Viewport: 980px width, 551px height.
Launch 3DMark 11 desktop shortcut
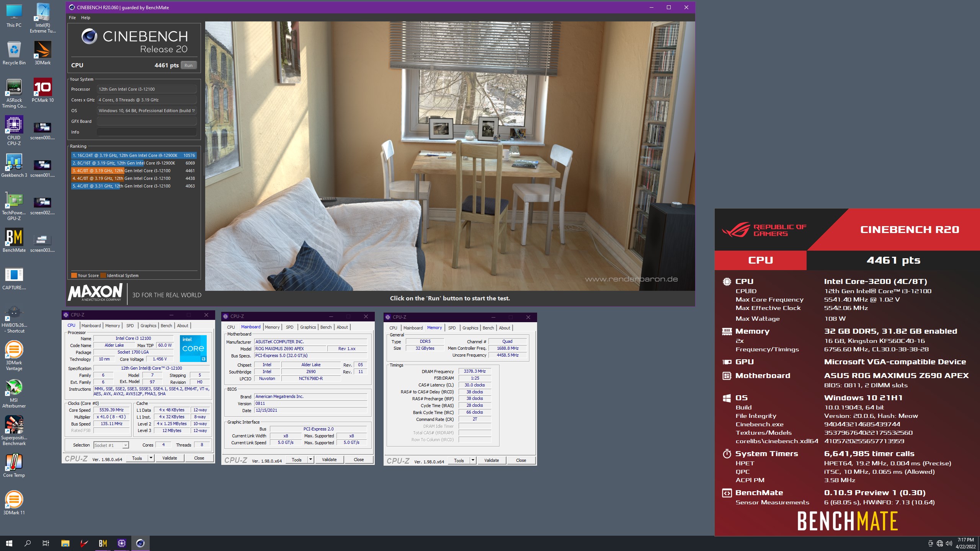(x=14, y=503)
